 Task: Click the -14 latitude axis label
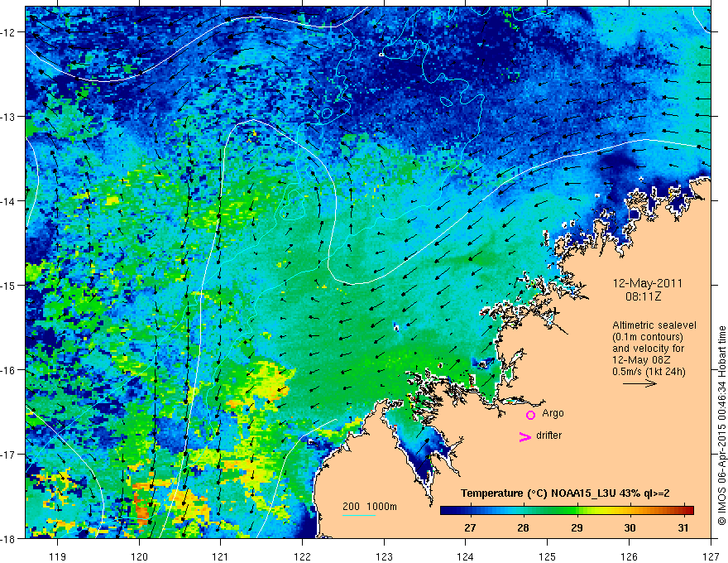tap(9, 201)
